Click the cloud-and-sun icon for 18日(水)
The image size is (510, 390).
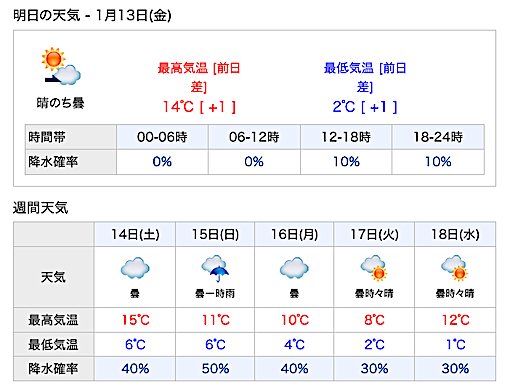(454, 268)
